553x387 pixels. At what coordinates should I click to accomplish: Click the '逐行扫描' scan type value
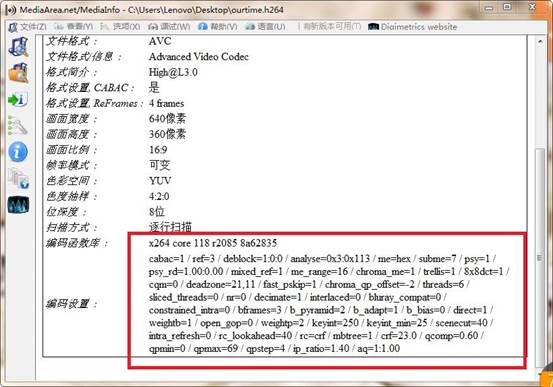pos(170,227)
